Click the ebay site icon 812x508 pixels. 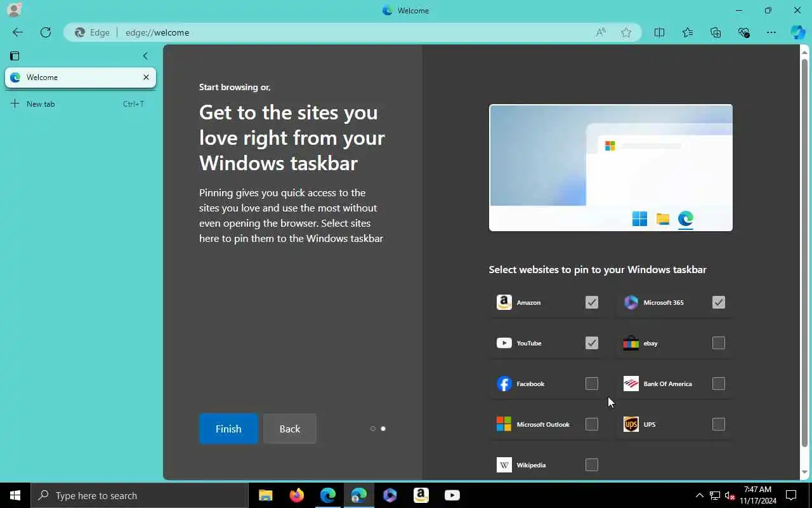tap(631, 343)
